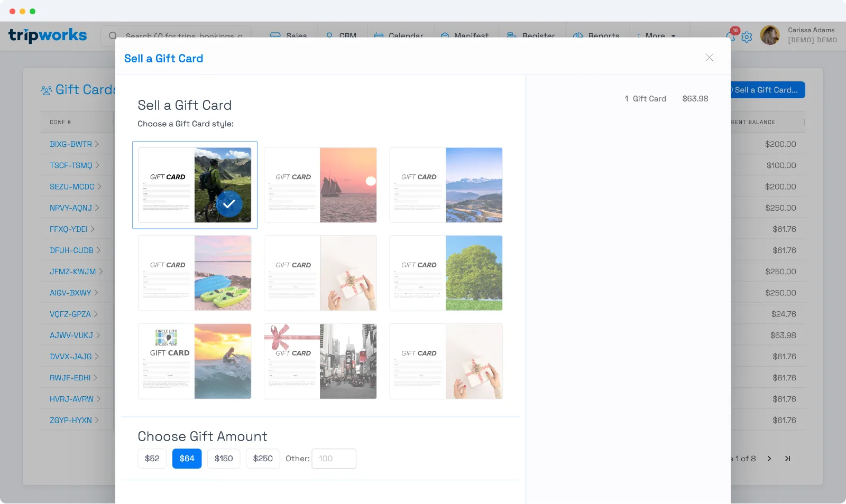Open the Calendar menu item
This screenshot has height=504, width=846.
(x=399, y=36)
